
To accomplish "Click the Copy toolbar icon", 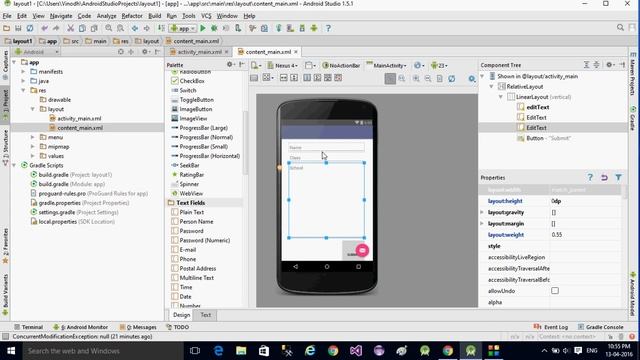I will click(82, 28).
